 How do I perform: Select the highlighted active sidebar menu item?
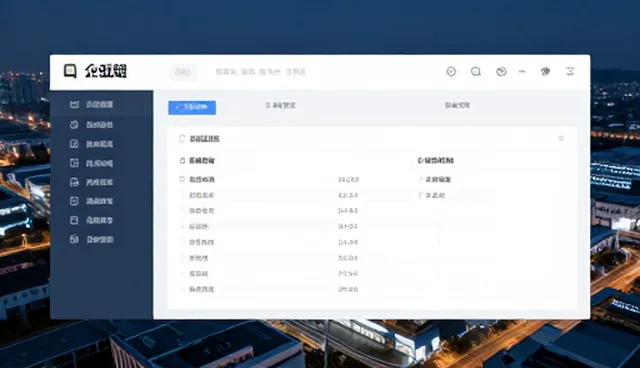102,104
